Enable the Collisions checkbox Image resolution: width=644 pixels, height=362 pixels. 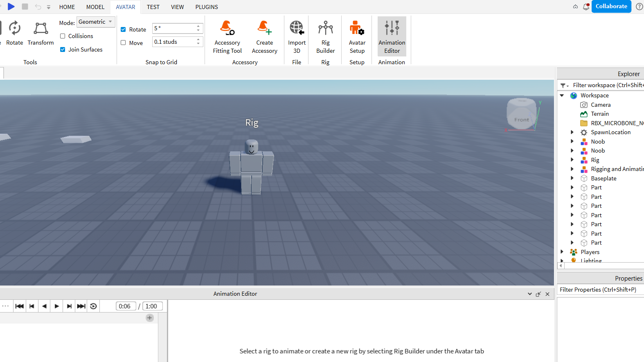pos(63,36)
